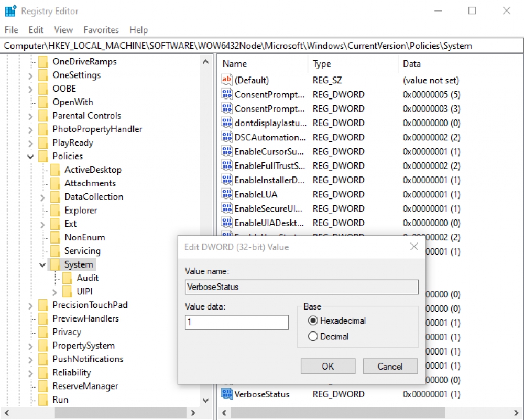This screenshot has height=420, width=524.
Task: Expand the OneSettings key
Action: coord(31,76)
